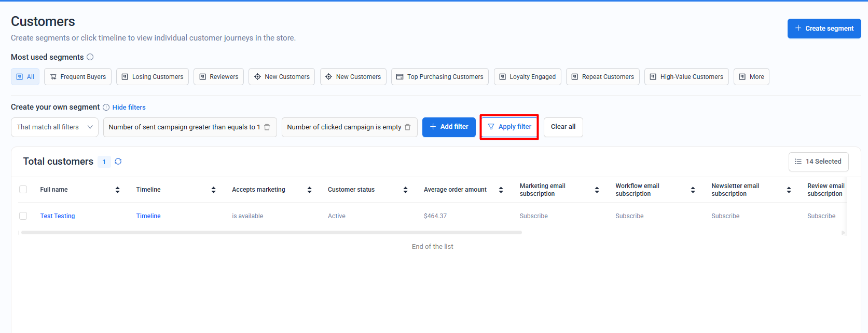Click the refresh icon beside Total customers
Screen dimensions: 868x333
118,162
